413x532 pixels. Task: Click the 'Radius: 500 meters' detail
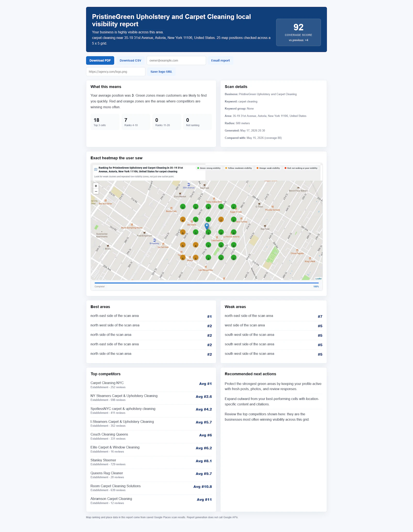[x=237, y=123]
